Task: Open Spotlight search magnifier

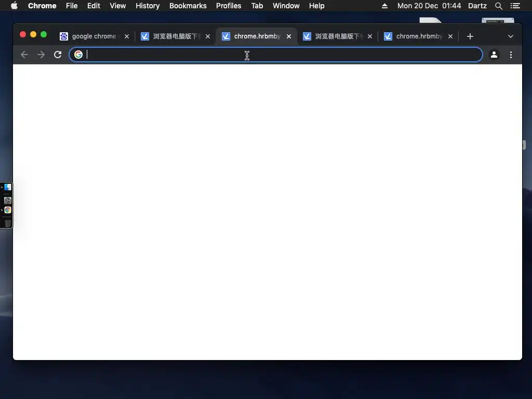Action: [x=498, y=6]
